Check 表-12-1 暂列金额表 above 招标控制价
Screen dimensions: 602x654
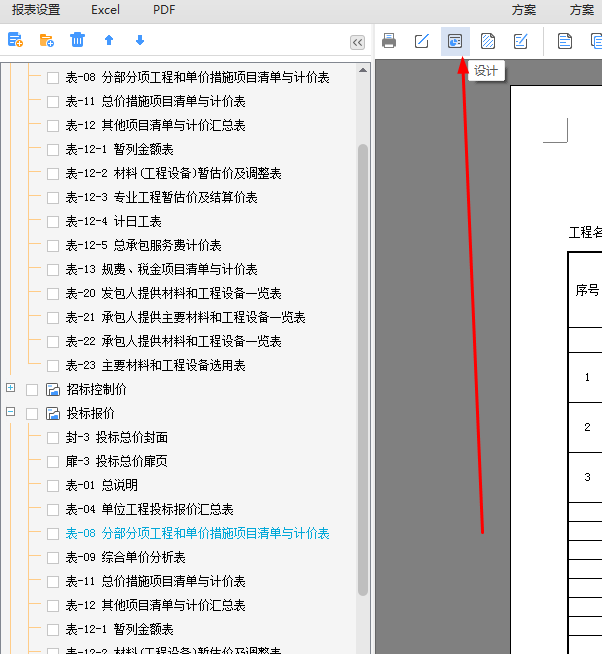[53, 150]
